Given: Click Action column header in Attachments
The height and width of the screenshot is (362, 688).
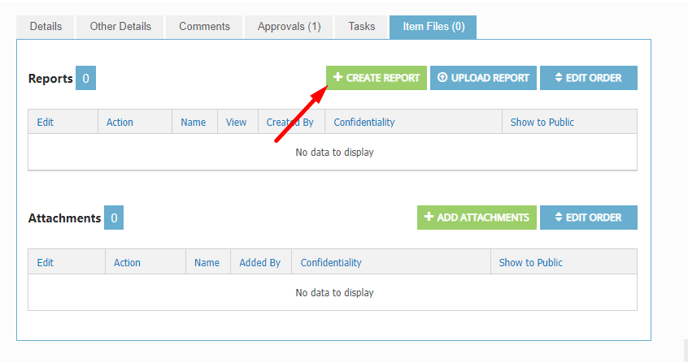Looking at the screenshot, I should pos(127,263).
